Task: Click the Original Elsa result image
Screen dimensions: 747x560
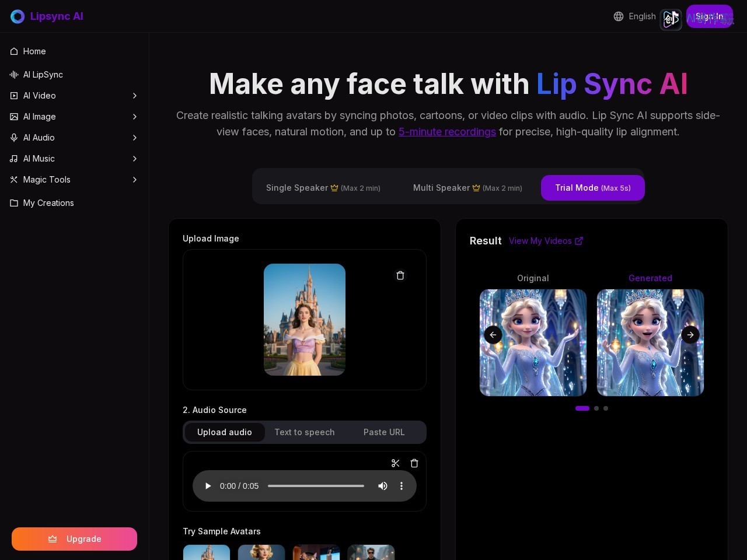Action: coord(533,342)
